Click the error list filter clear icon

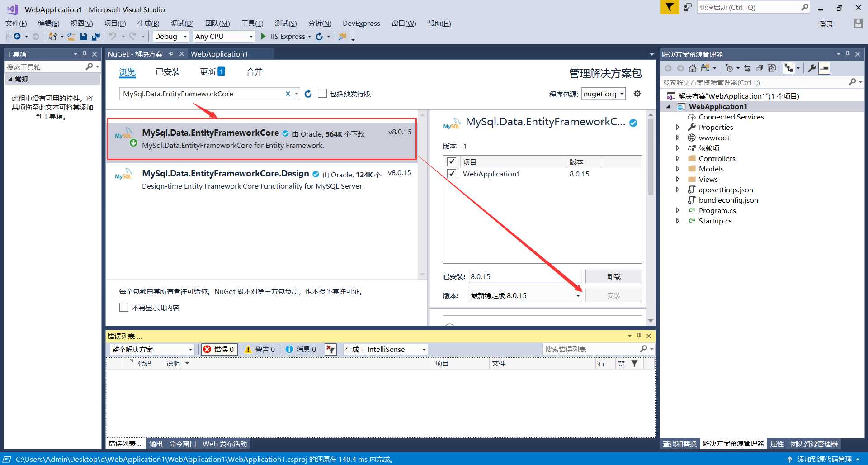click(x=330, y=349)
